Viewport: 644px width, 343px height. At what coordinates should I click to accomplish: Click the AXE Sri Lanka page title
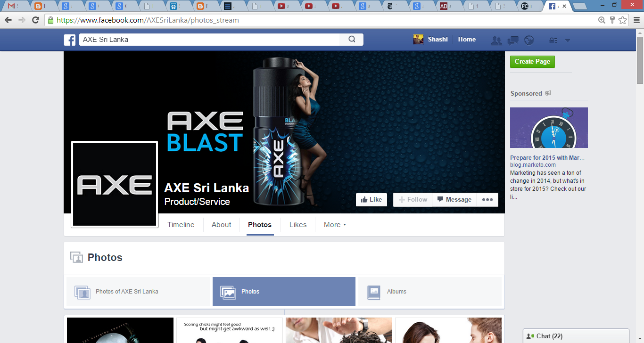pyautogui.click(x=206, y=188)
